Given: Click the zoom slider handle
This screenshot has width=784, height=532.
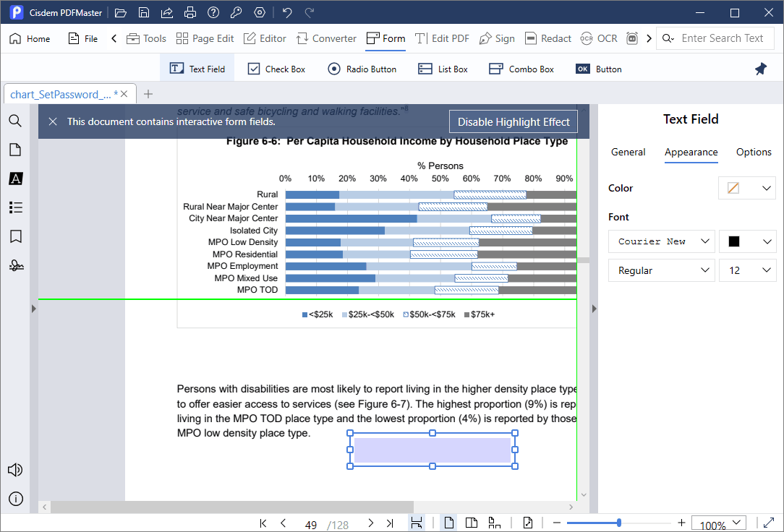Looking at the screenshot, I should click(619, 523).
